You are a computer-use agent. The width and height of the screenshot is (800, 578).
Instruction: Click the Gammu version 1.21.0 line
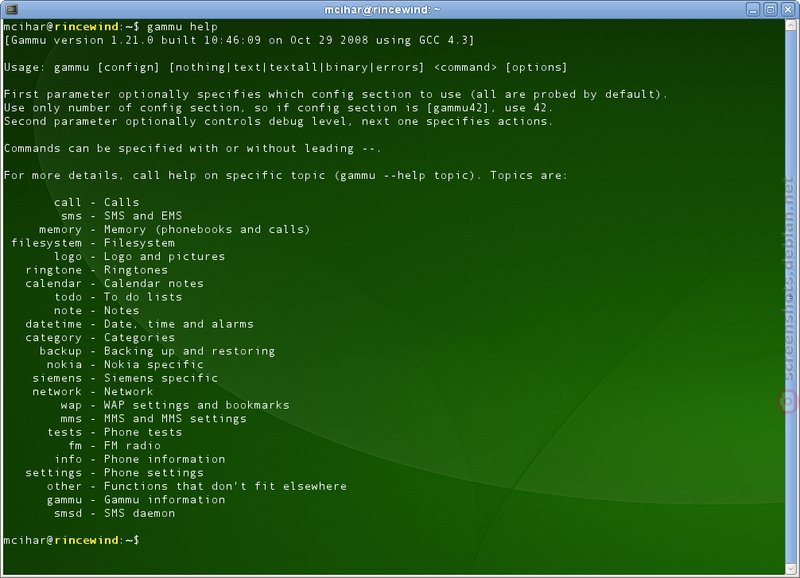239,40
